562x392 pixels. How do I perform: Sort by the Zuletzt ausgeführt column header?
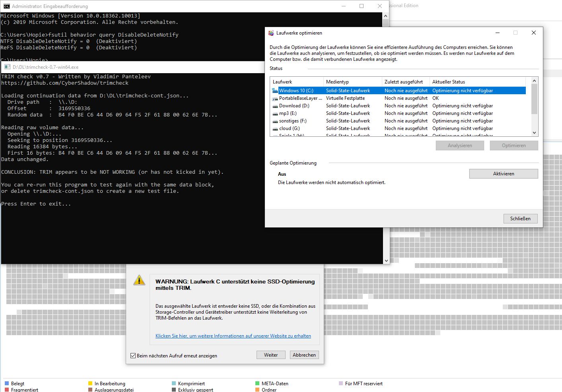pos(406,82)
